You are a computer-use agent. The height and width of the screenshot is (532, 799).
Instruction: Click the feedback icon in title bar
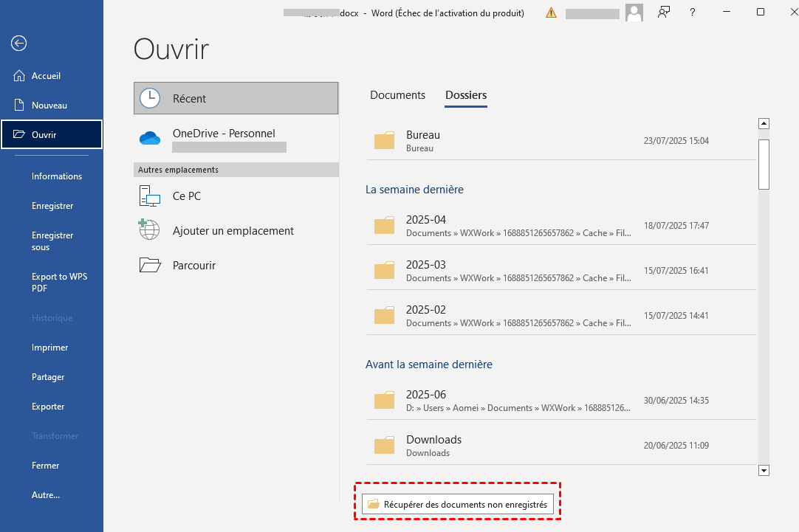(x=664, y=13)
